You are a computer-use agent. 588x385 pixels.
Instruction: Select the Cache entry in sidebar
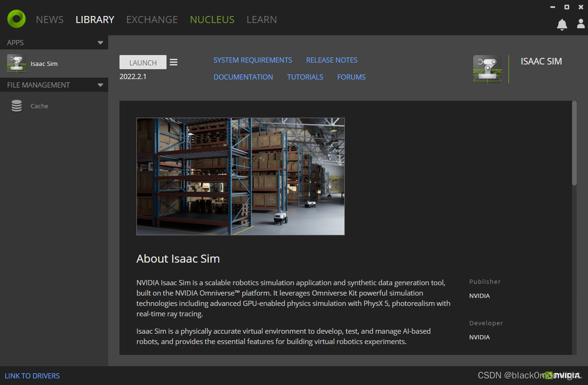(x=54, y=106)
